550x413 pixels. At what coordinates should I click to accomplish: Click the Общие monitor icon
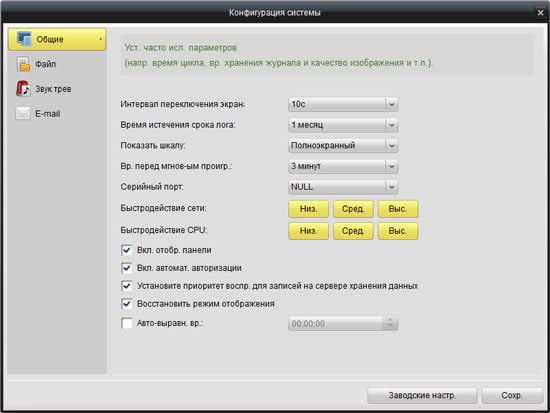tap(24, 39)
